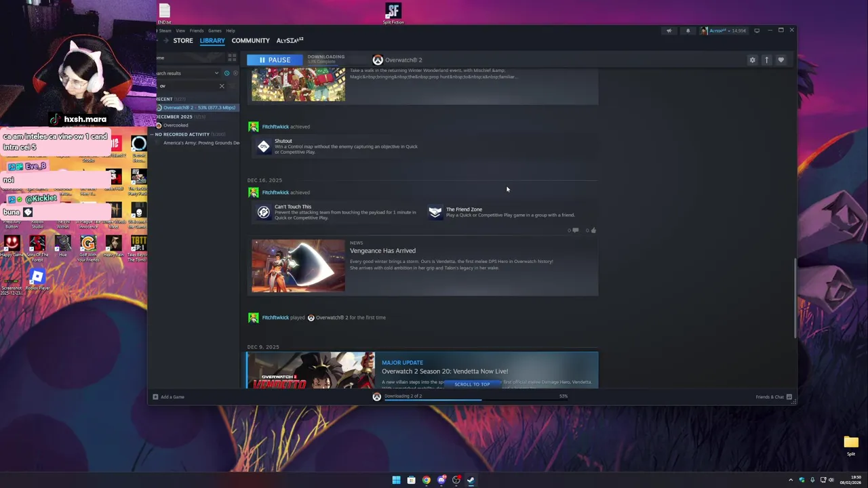The width and height of the screenshot is (868, 488).
Task: Open Happy Game desktop shortcut
Action: click(x=12, y=247)
